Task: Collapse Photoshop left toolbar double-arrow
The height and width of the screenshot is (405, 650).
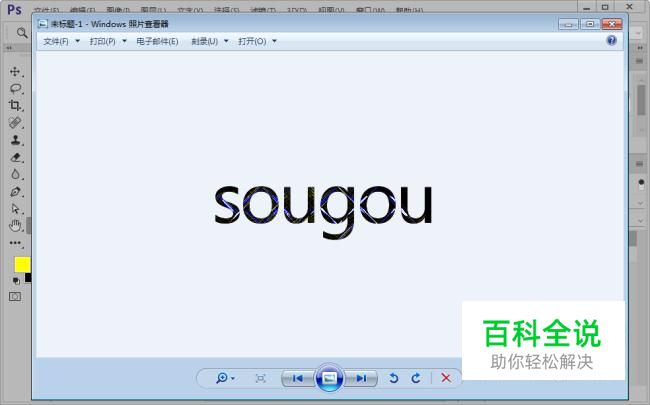Action: (9, 48)
